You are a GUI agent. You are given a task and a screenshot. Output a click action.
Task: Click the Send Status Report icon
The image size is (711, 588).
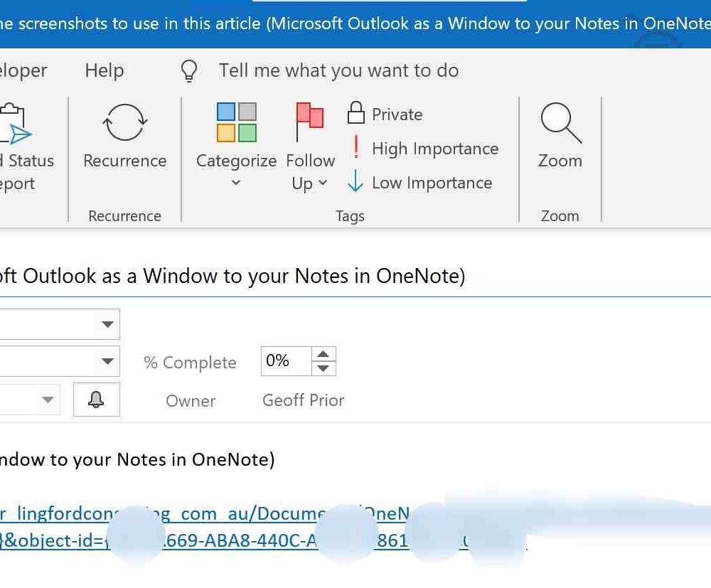(x=14, y=123)
